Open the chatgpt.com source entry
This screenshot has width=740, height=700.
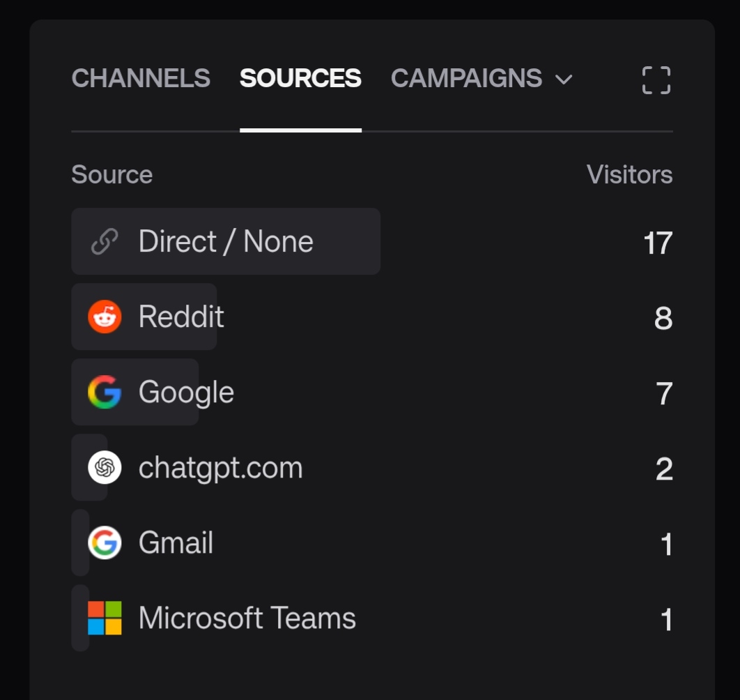click(220, 467)
